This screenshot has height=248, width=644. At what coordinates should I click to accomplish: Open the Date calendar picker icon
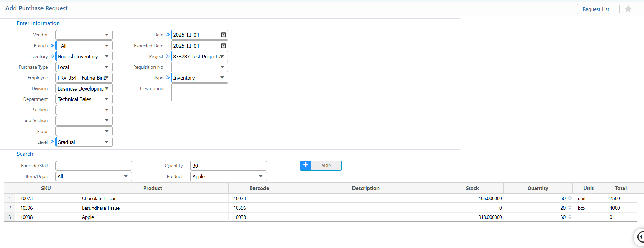[x=223, y=35]
